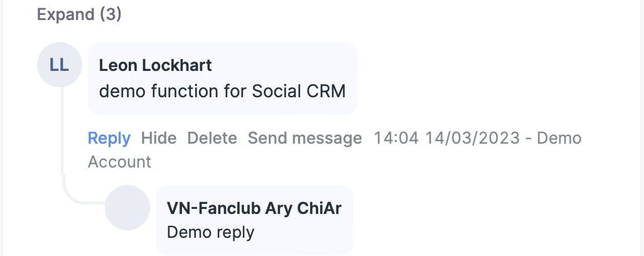Image resolution: width=644 pixels, height=256 pixels.
Task: Click the LL avatar circle
Action: 59,65
